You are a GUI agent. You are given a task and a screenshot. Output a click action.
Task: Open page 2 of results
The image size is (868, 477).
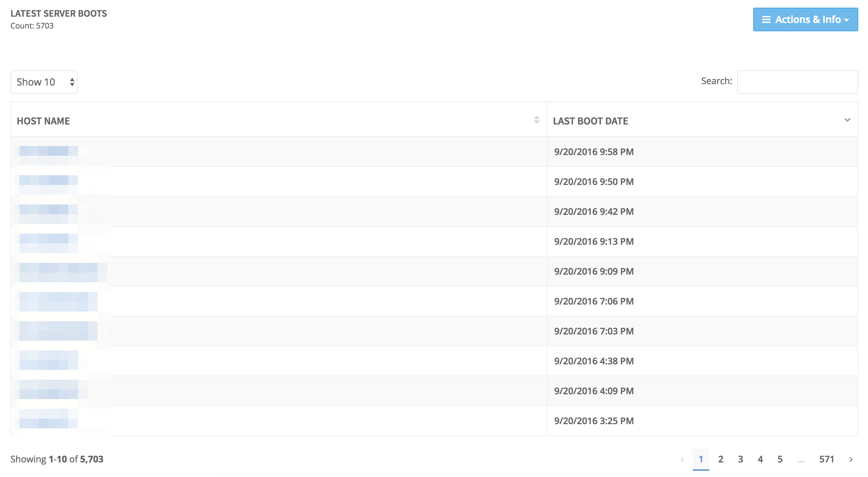pos(721,459)
